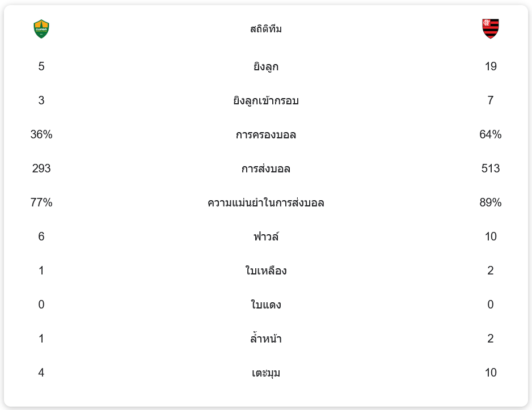Click the "ใบเหลือง" yellow cards label
The height and width of the screenshot is (410, 532).
(x=266, y=271)
